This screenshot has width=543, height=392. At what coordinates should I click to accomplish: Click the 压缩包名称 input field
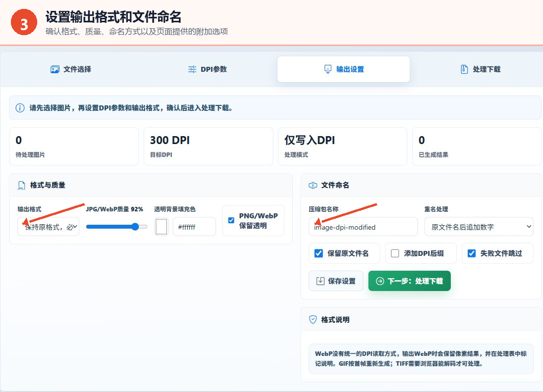(363, 227)
